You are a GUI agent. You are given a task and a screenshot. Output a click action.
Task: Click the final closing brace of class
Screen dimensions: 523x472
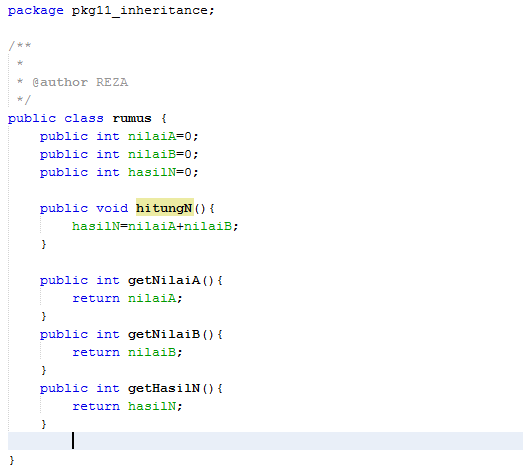pos(12,460)
